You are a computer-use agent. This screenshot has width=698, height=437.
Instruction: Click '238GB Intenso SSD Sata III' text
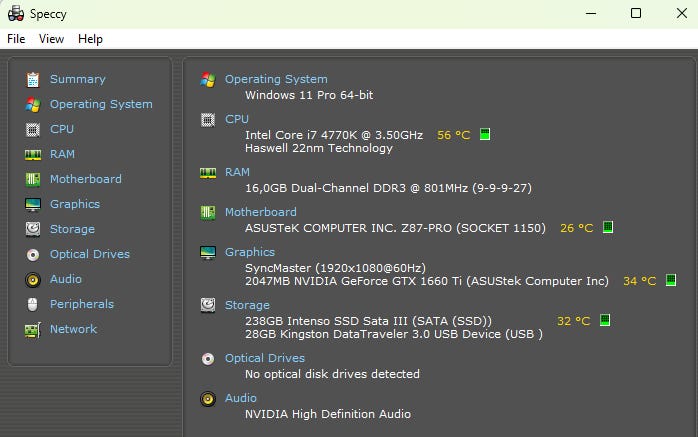327,321
